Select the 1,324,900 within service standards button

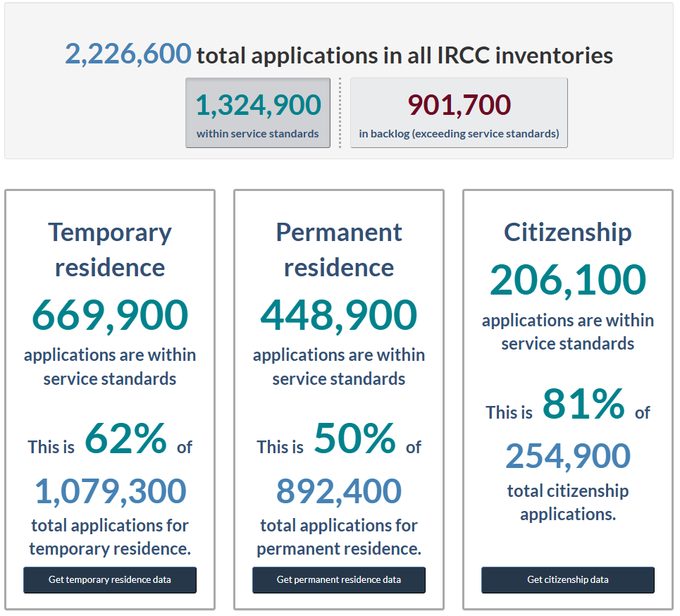[x=258, y=113]
